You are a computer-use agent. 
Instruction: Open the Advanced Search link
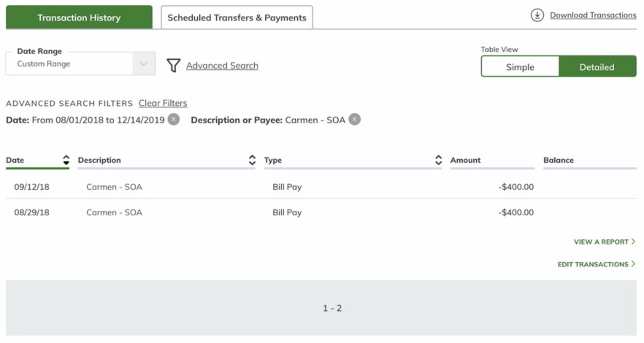[222, 66]
